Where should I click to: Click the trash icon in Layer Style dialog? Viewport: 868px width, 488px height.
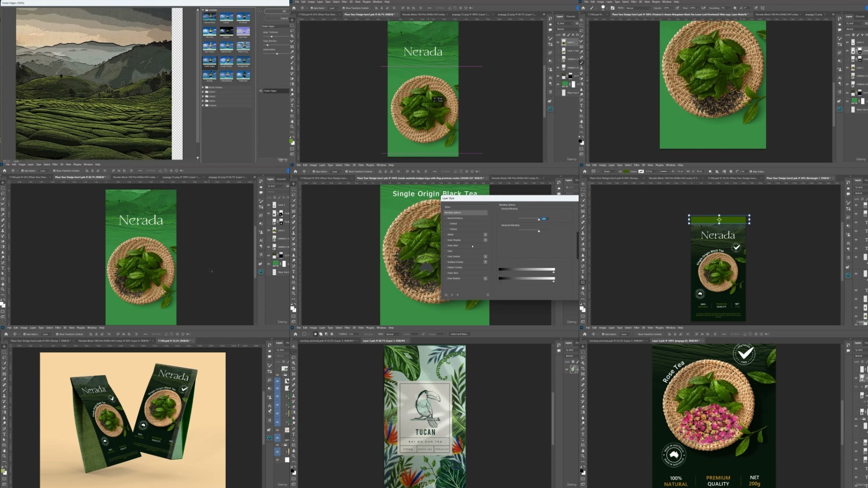coord(488,295)
